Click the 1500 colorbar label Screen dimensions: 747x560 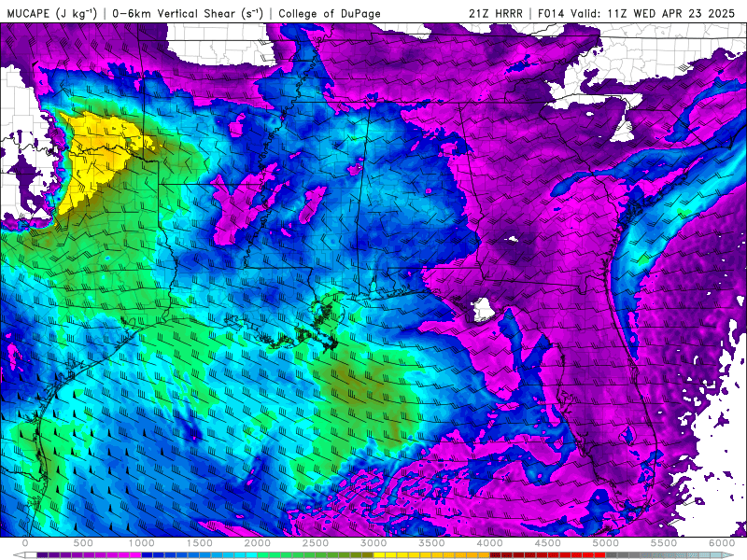coord(200,543)
